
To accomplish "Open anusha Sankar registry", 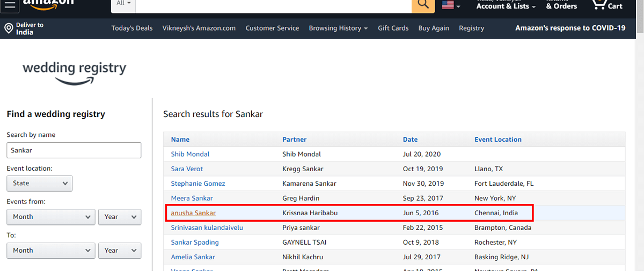I will tap(193, 213).
